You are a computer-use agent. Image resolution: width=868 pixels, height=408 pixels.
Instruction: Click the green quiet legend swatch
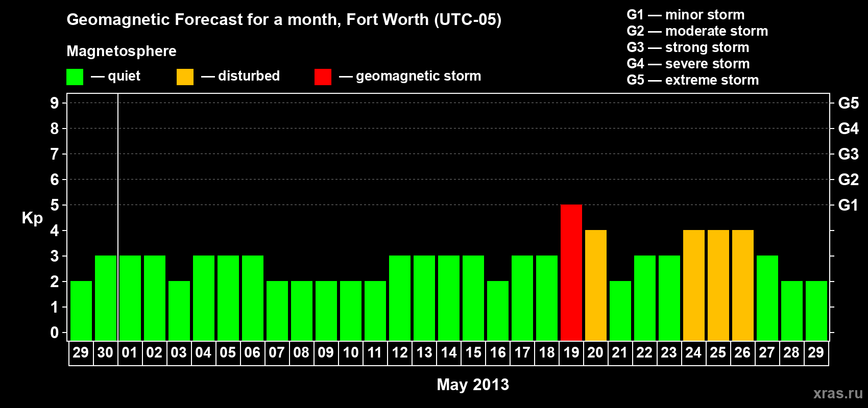click(75, 77)
